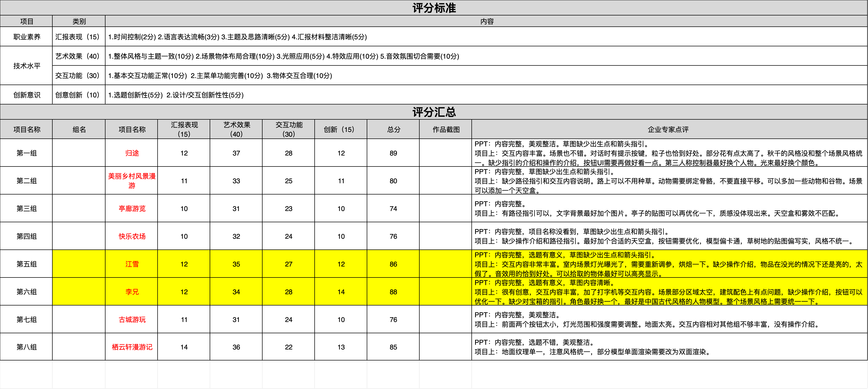Select the 第一组 row label
Viewport: 868px width, 389px height.
pos(26,153)
